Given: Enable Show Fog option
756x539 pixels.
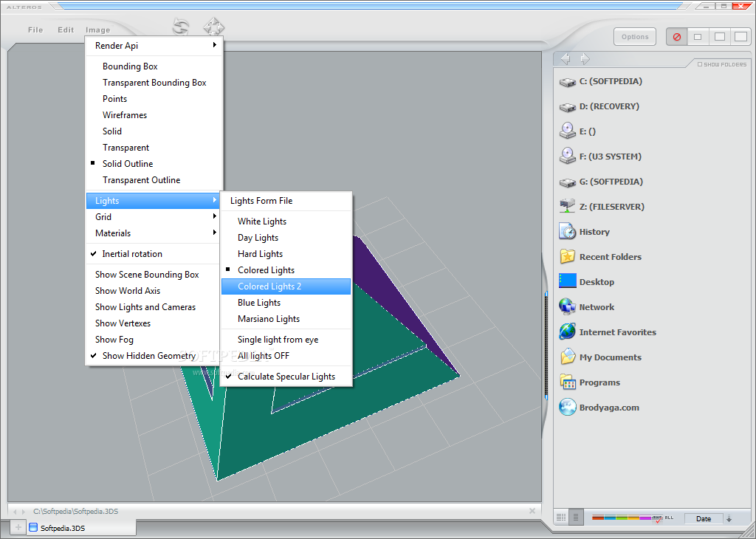Looking at the screenshot, I should point(154,340).
